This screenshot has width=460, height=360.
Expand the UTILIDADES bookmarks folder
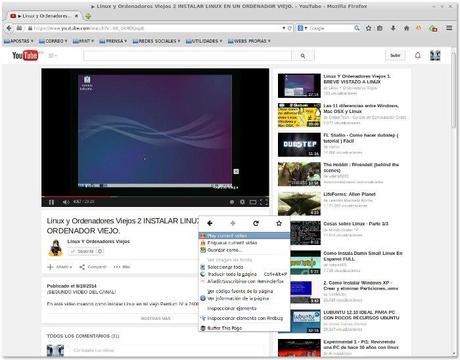204,41
